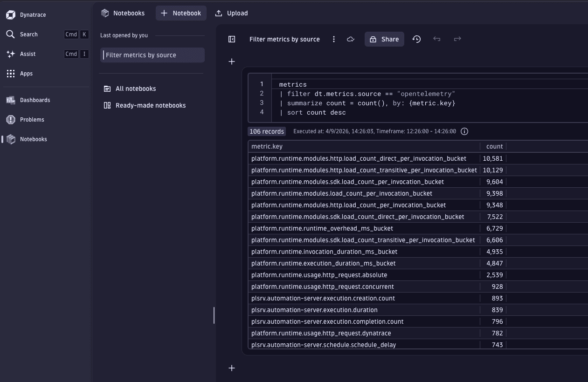The width and height of the screenshot is (588, 382).
Task: Upload a notebook file
Action: 231,14
